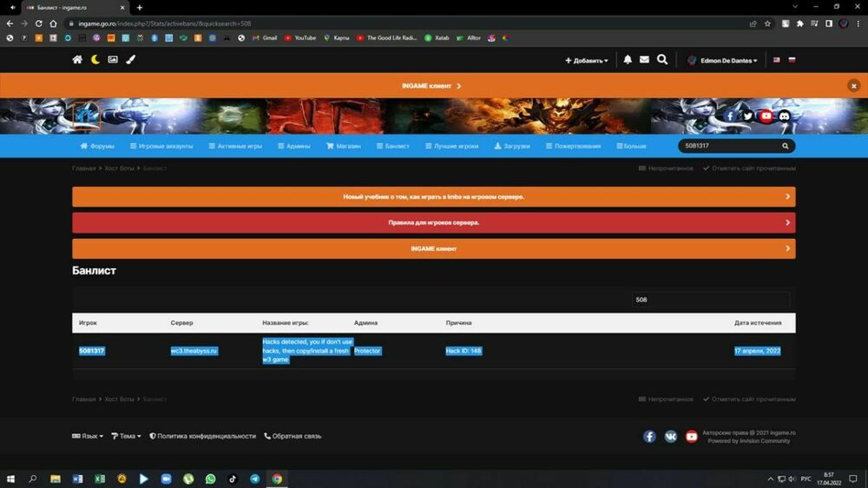The width and height of the screenshot is (868, 488).
Task: Click the magnifier icon in top bar
Action: click(662, 60)
